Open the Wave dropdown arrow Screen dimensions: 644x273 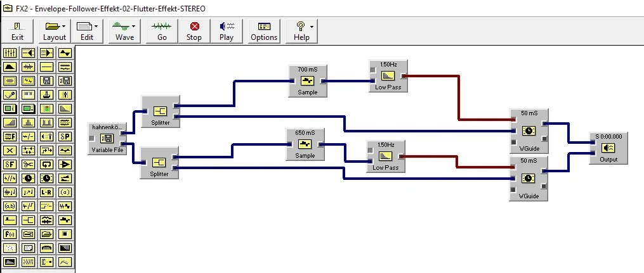[133, 27]
